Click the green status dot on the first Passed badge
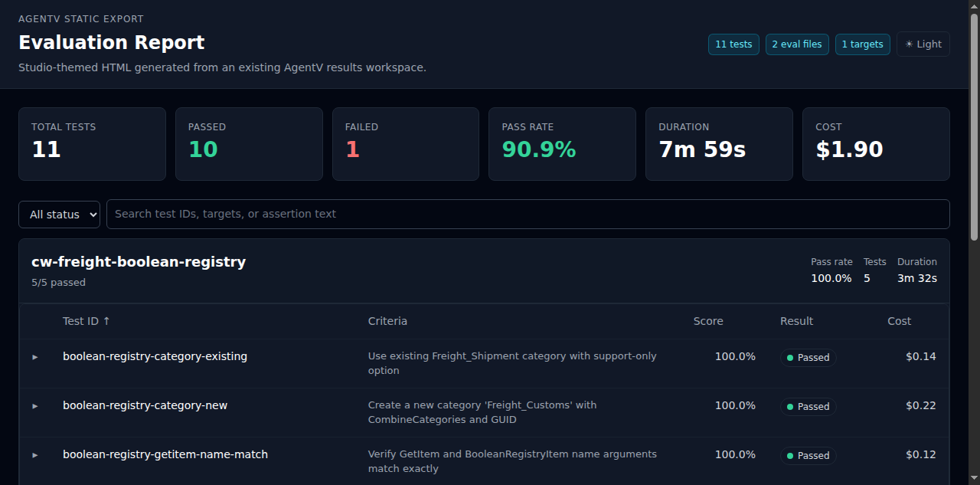This screenshot has width=980, height=485. pos(789,357)
